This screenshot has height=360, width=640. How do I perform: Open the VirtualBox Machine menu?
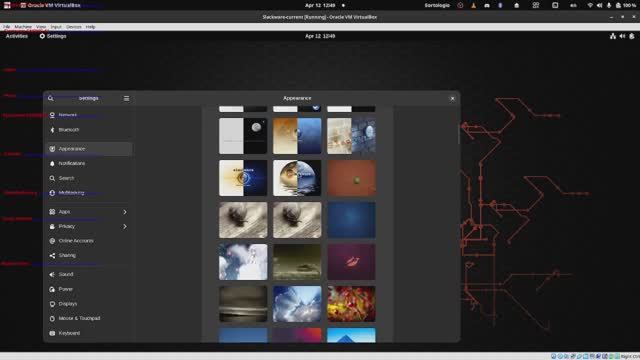tap(23, 27)
